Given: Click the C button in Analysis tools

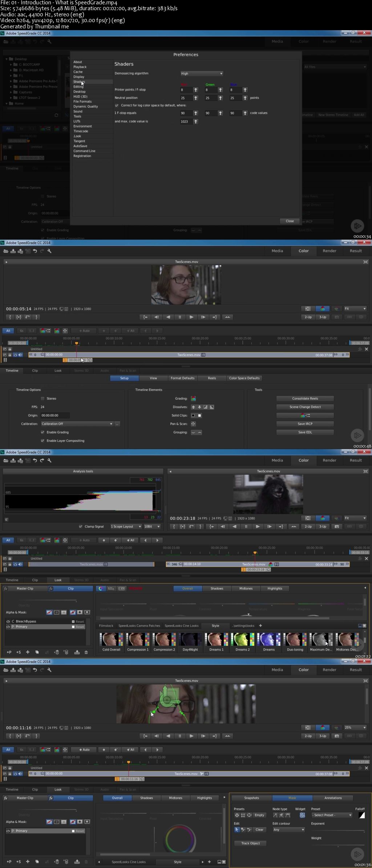Looking at the screenshot, I should coord(7,520).
